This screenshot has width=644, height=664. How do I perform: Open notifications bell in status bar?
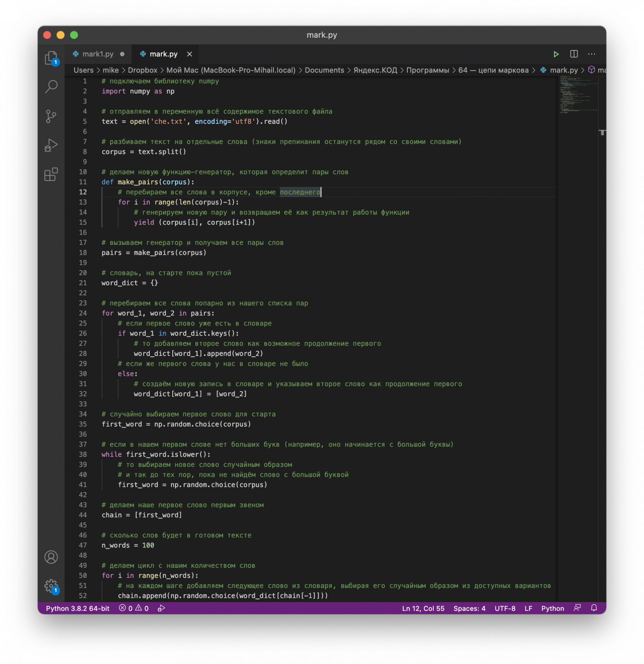594,608
